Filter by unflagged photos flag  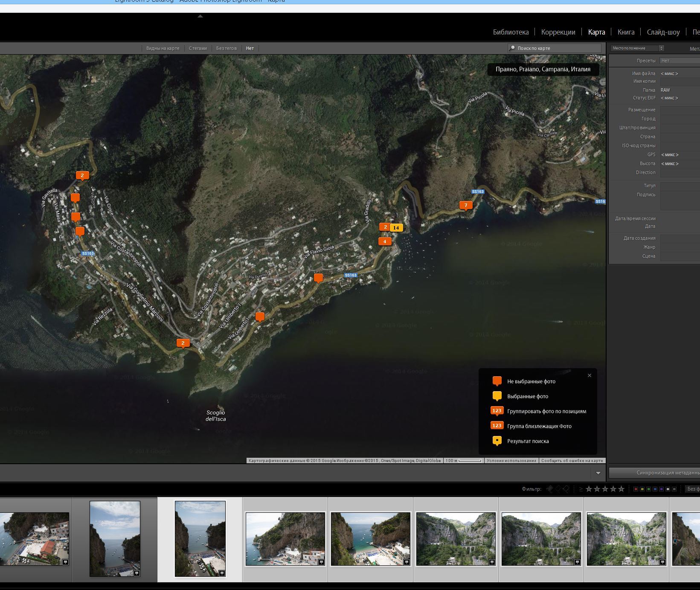[558, 489]
